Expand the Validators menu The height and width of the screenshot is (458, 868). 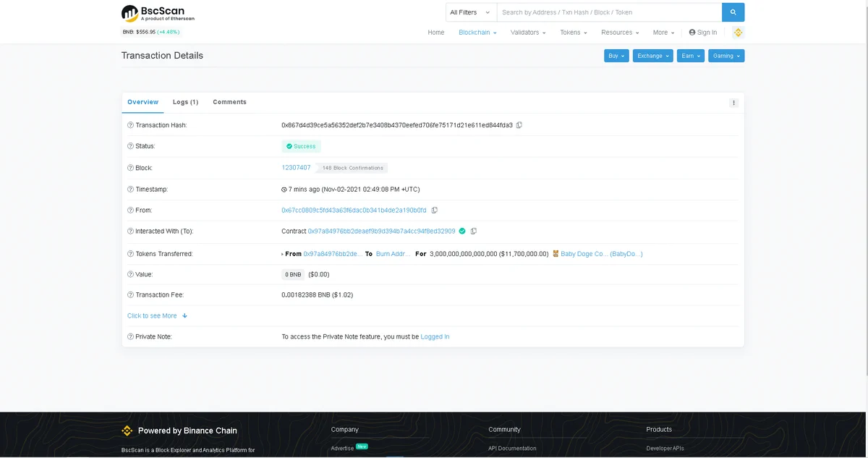(x=528, y=33)
